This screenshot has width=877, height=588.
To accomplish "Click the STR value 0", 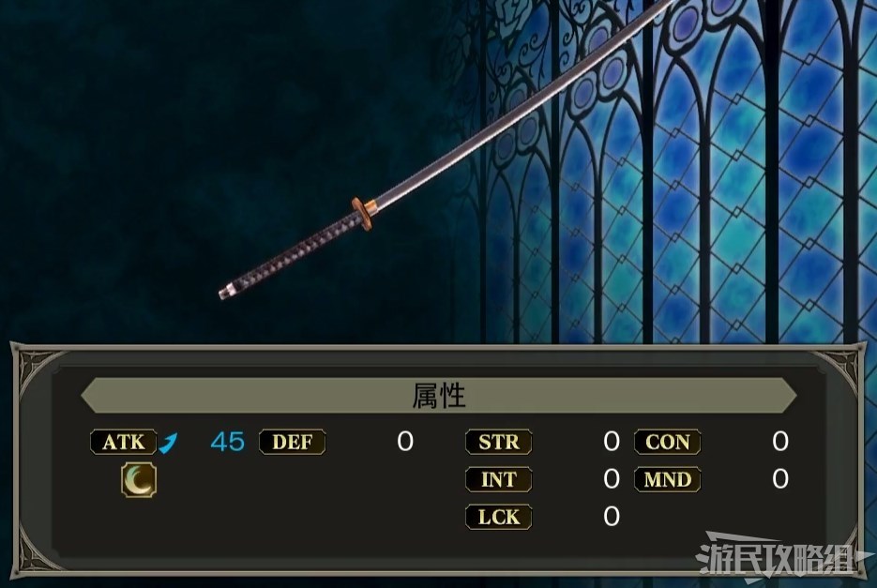I will (x=612, y=442).
